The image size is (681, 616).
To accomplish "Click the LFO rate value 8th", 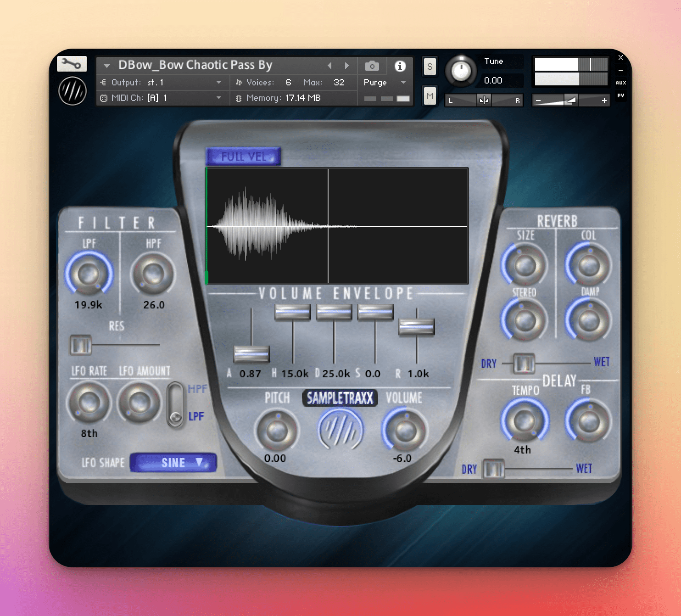I will (89, 433).
